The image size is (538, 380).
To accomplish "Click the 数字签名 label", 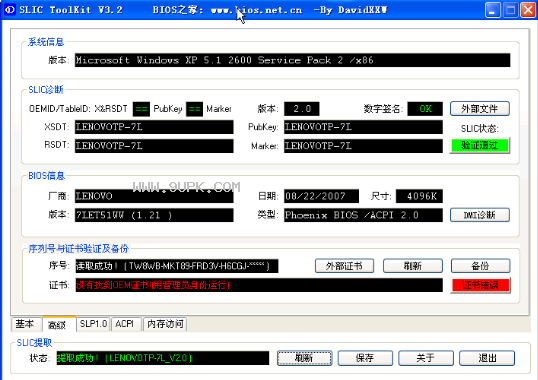I will point(383,109).
